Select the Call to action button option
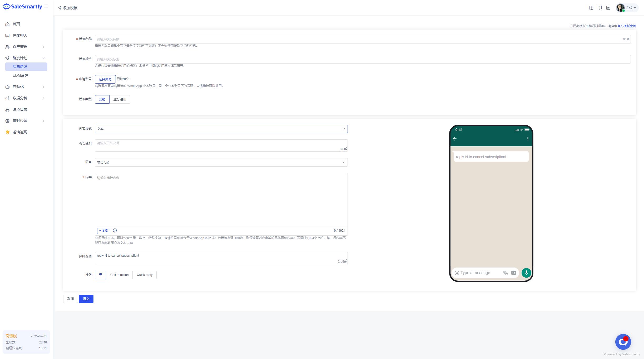The width and height of the screenshot is (644, 359). click(x=119, y=275)
